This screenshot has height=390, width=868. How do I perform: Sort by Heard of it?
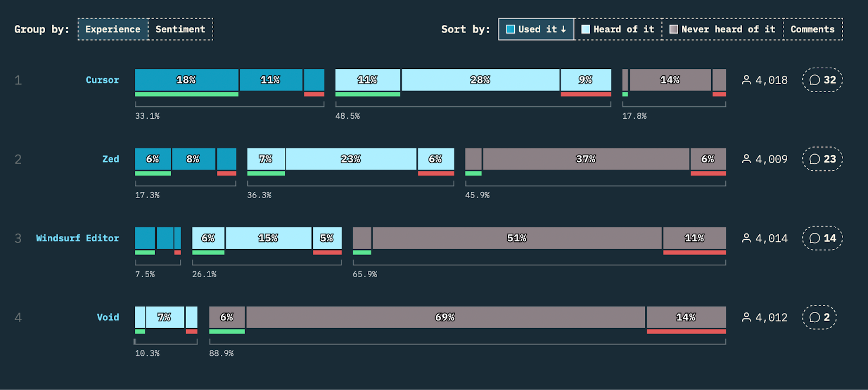click(618, 29)
